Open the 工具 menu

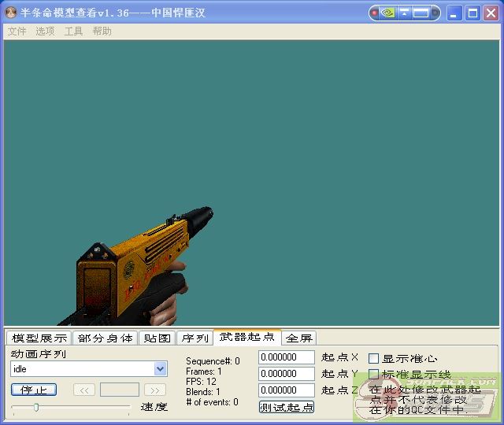(73, 31)
